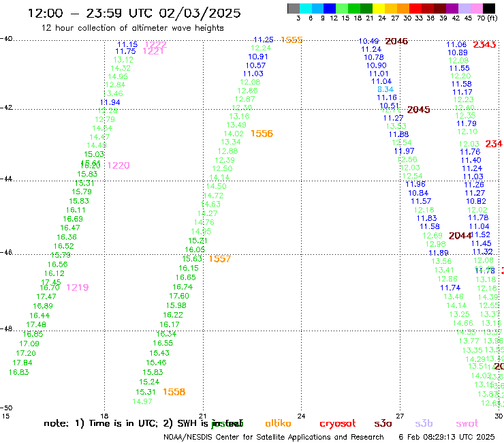Click the -50 latitude axis label

point(5,408)
